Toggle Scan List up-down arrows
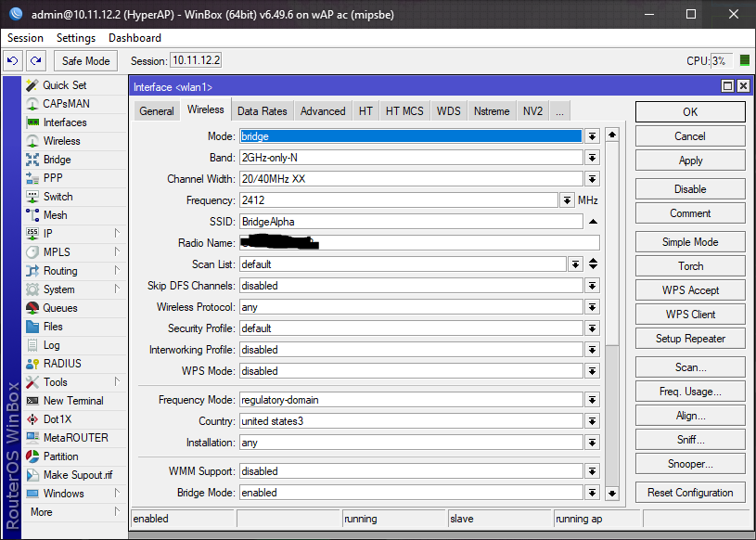 pos(593,264)
